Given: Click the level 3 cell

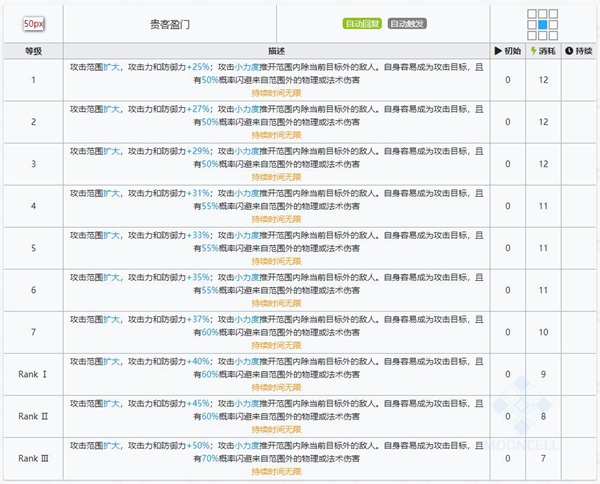Looking at the screenshot, I should point(33,164).
